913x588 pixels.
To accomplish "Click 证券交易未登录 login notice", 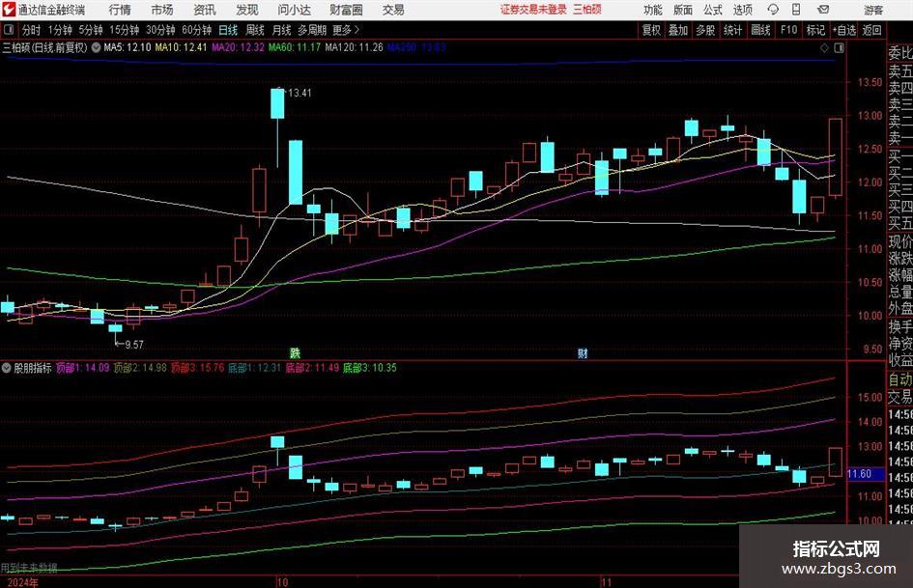I will pyautogui.click(x=533, y=10).
